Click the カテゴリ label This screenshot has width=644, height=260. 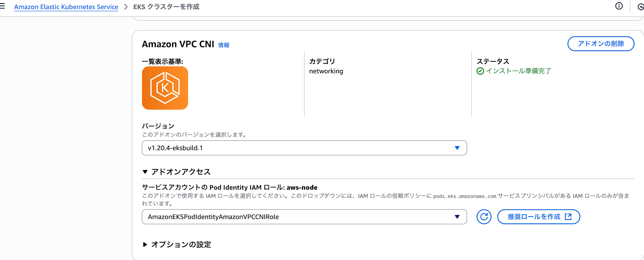click(322, 61)
